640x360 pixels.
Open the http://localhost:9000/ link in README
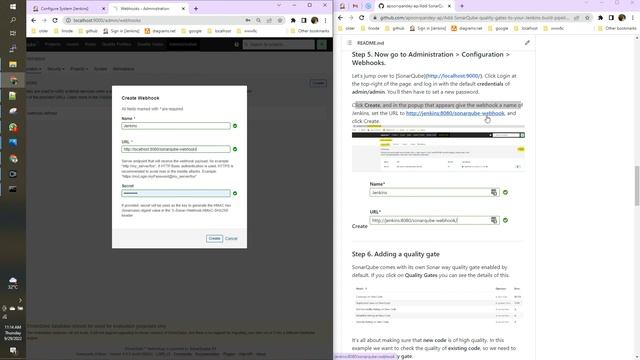click(453, 76)
